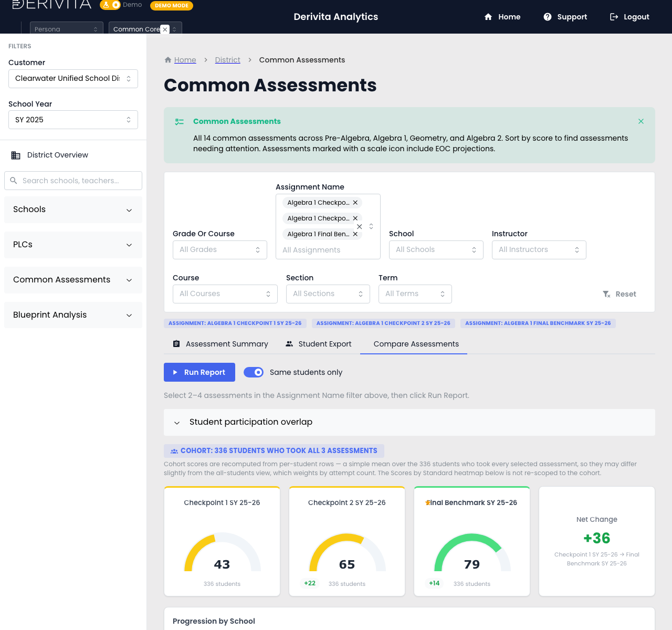Follow the District breadcrumb link
Screen dimensions: 672x630
[228, 60]
